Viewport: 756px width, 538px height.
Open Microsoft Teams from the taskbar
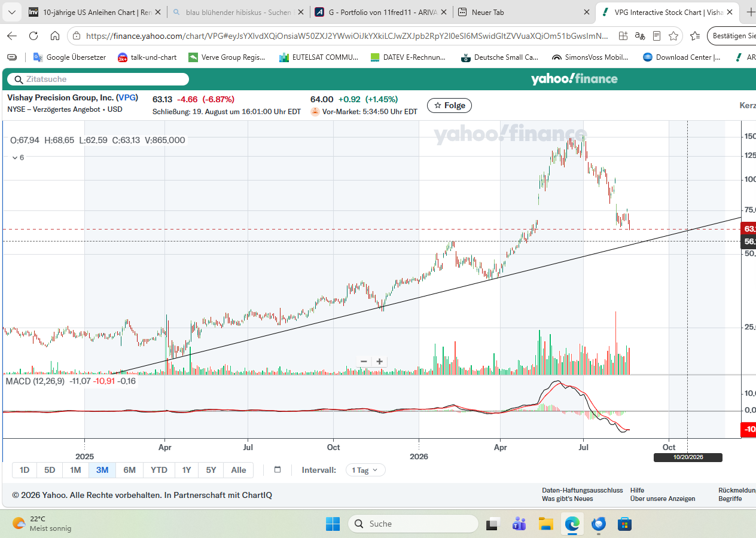pyautogui.click(x=519, y=524)
